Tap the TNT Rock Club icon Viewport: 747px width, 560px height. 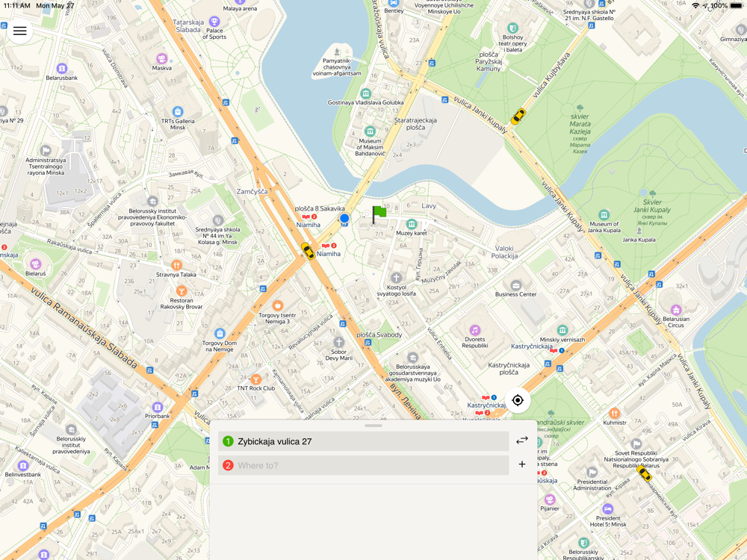tap(255, 379)
